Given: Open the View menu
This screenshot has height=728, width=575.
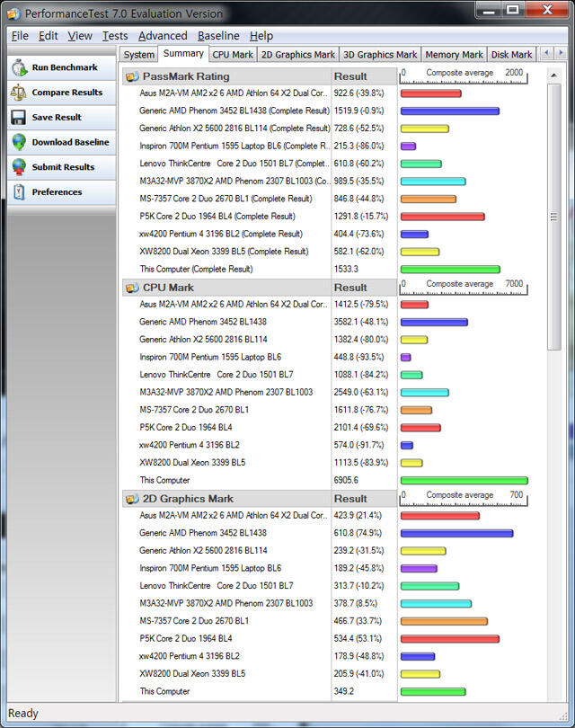Looking at the screenshot, I should 80,36.
